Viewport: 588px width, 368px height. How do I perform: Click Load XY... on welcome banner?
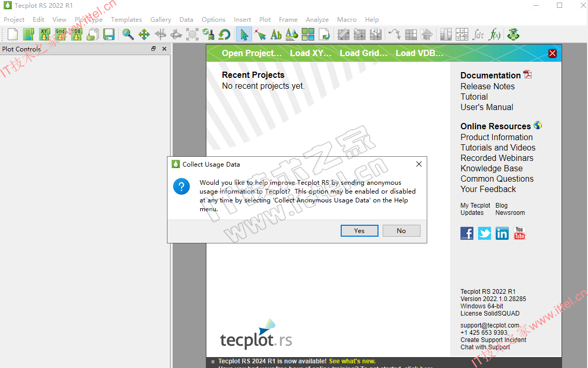311,53
